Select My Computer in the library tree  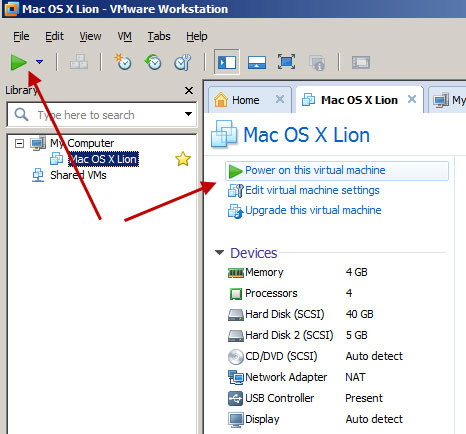[x=82, y=143]
